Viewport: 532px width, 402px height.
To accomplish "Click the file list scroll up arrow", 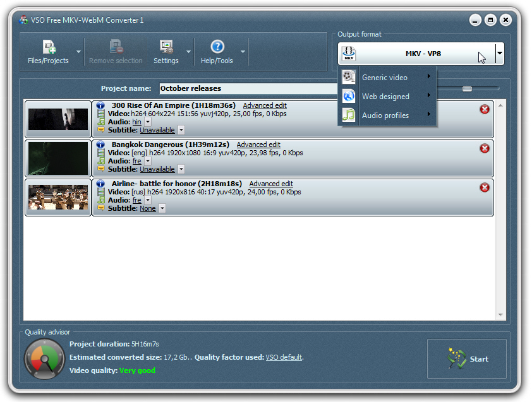I will pyautogui.click(x=500, y=105).
